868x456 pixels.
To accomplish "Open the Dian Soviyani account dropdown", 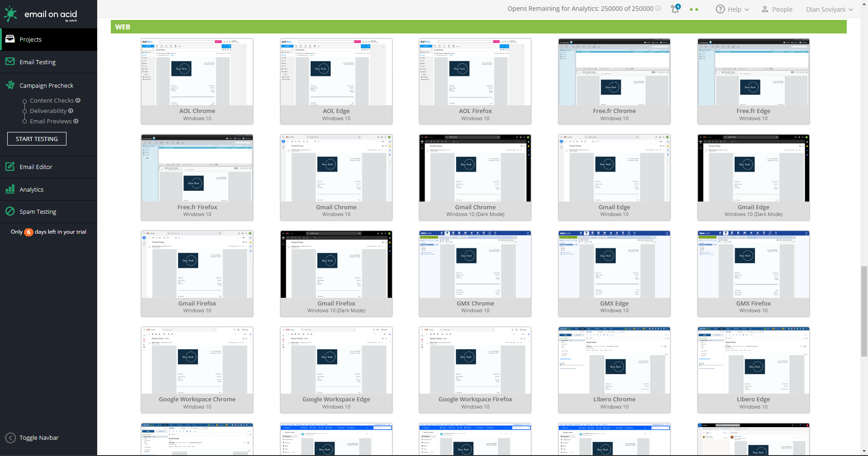I will coord(829,9).
